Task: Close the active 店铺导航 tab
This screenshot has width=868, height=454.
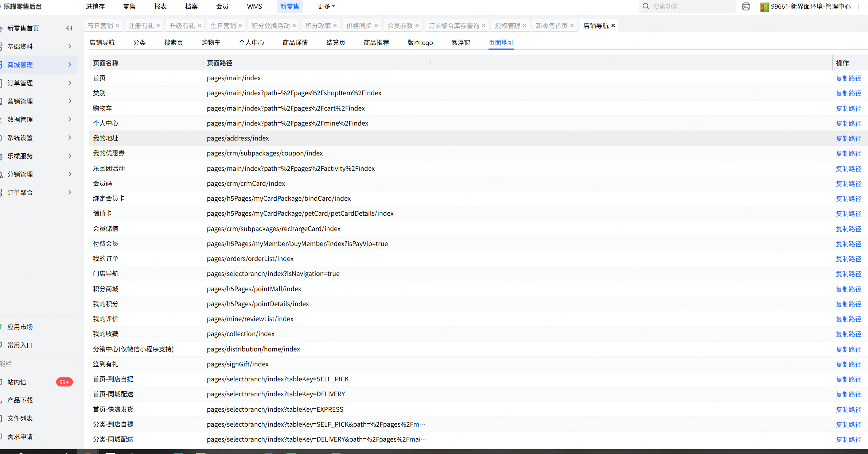Action: [613, 26]
